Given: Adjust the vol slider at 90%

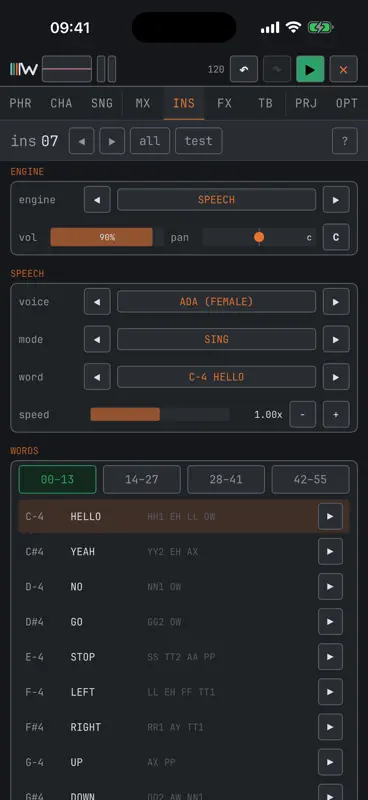Looking at the screenshot, I should (x=107, y=237).
